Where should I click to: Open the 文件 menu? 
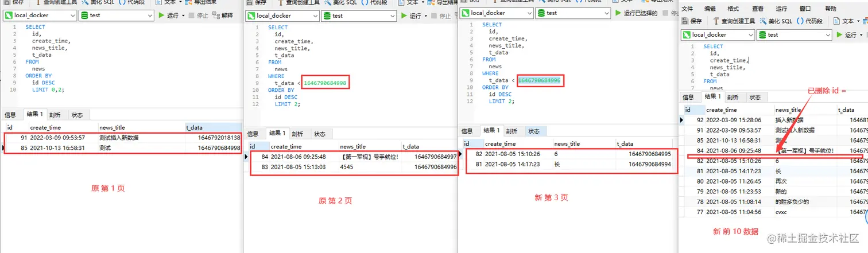pos(688,9)
